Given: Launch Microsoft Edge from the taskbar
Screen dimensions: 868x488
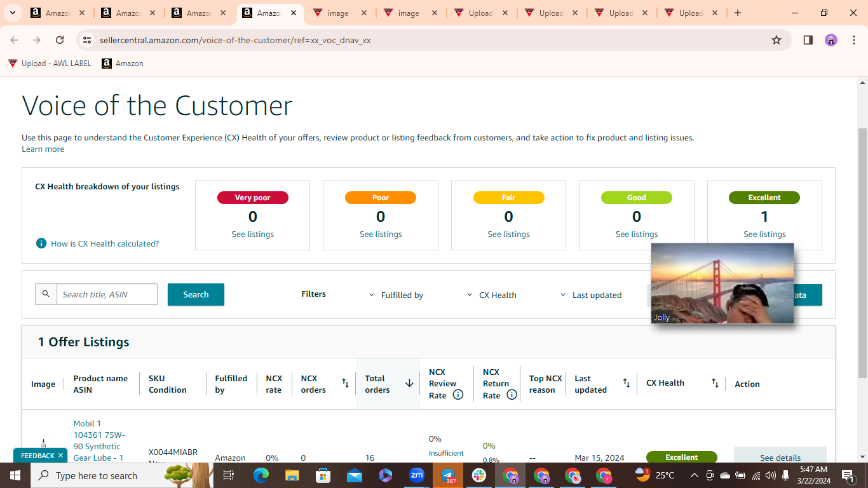Looking at the screenshot, I should tap(261, 475).
